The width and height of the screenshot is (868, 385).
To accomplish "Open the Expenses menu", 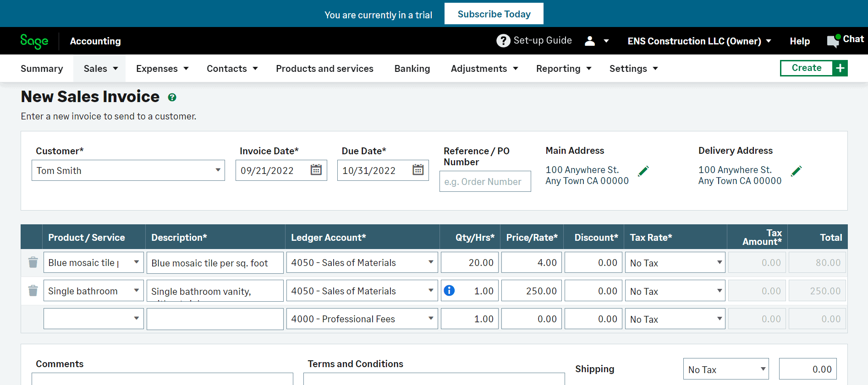I will (x=162, y=69).
